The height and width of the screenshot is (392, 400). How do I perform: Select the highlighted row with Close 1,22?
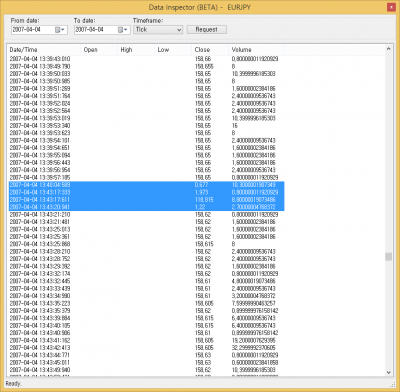click(146, 207)
